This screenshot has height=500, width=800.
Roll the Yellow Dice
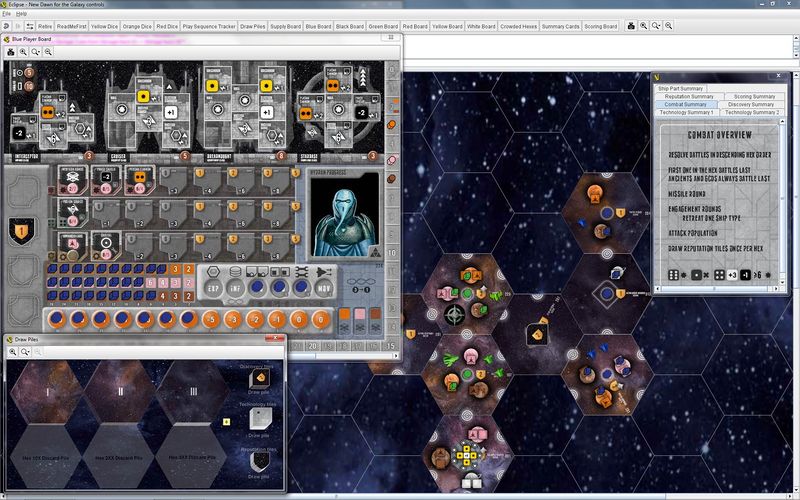pos(104,27)
